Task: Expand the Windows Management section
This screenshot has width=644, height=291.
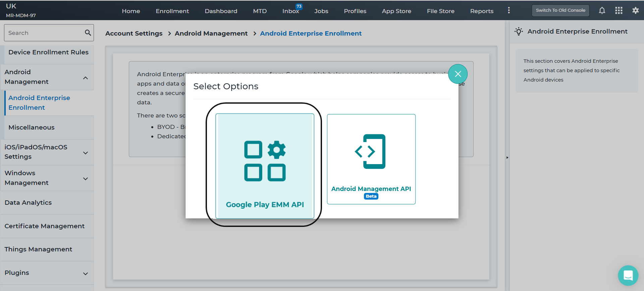Action: click(x=86, y=179)
